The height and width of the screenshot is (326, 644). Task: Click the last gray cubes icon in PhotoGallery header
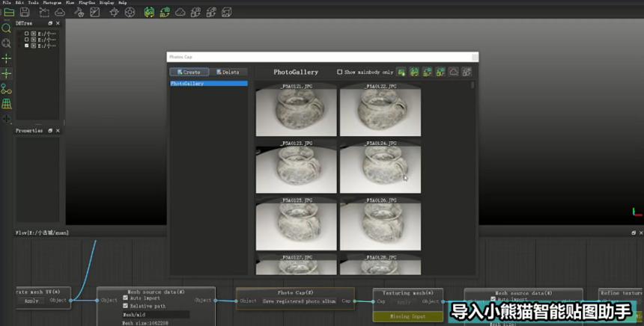point(467,73)
